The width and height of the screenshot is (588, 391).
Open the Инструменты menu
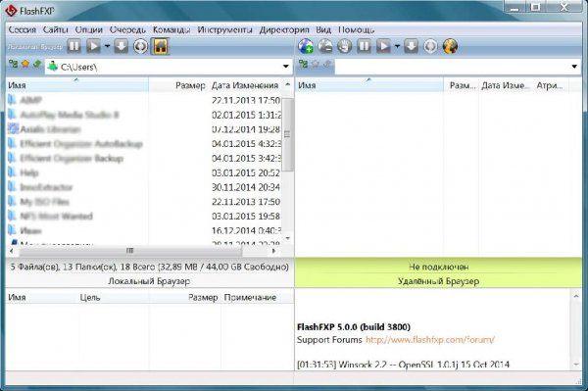click(225, 29)
